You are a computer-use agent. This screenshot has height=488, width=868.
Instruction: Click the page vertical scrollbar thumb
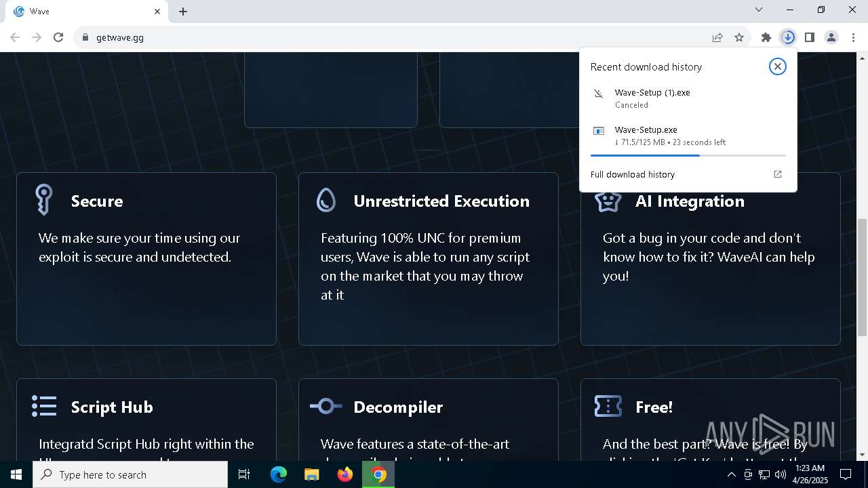862,277
